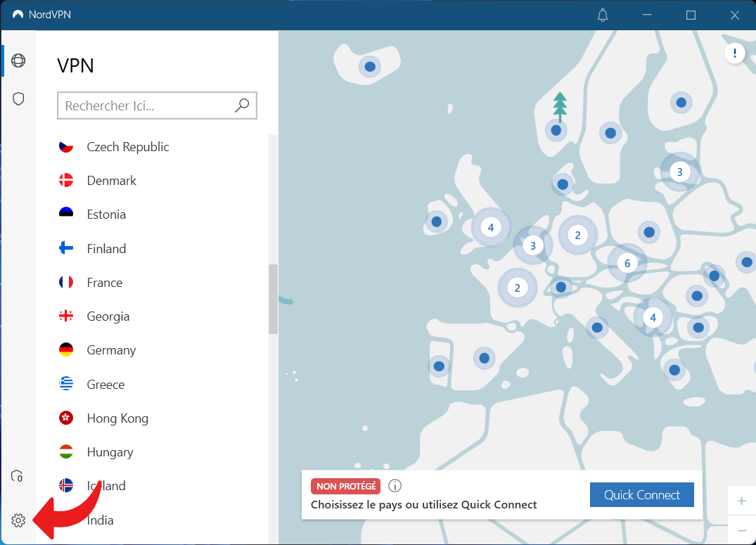756x545 pixels.
Task: Click the map server pin with tree marker
Action: click(x=556, y=129)
